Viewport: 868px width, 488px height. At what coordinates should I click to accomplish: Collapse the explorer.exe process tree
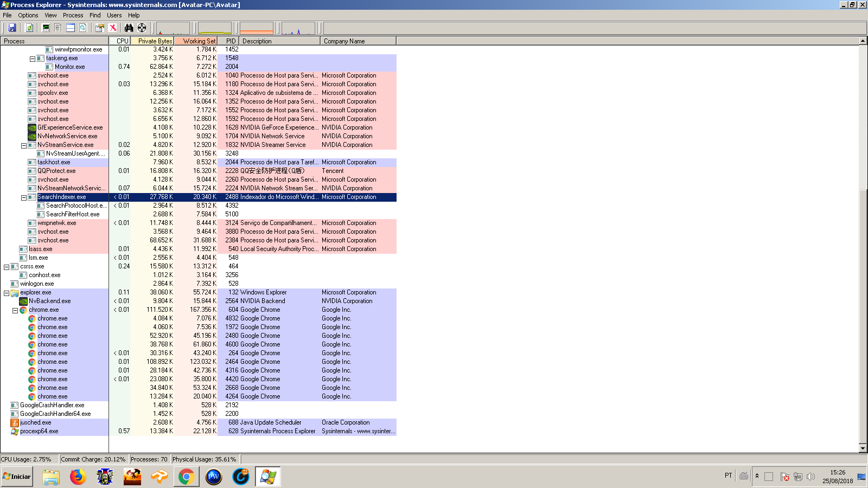(x=7, y=293)
